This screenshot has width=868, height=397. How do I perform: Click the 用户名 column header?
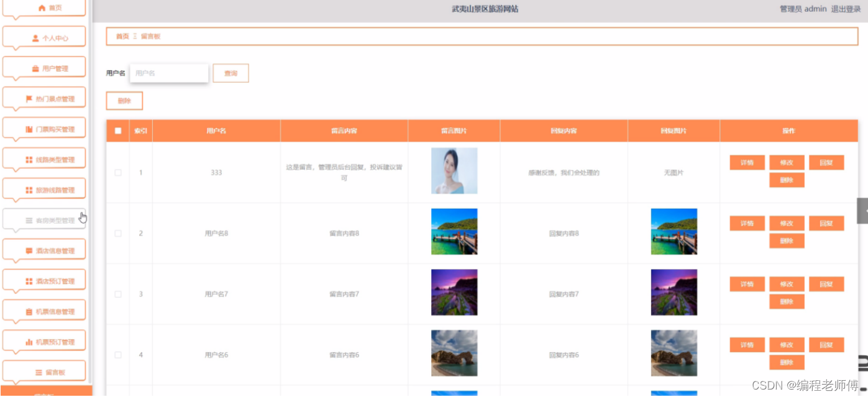click(x=216, y=131)
